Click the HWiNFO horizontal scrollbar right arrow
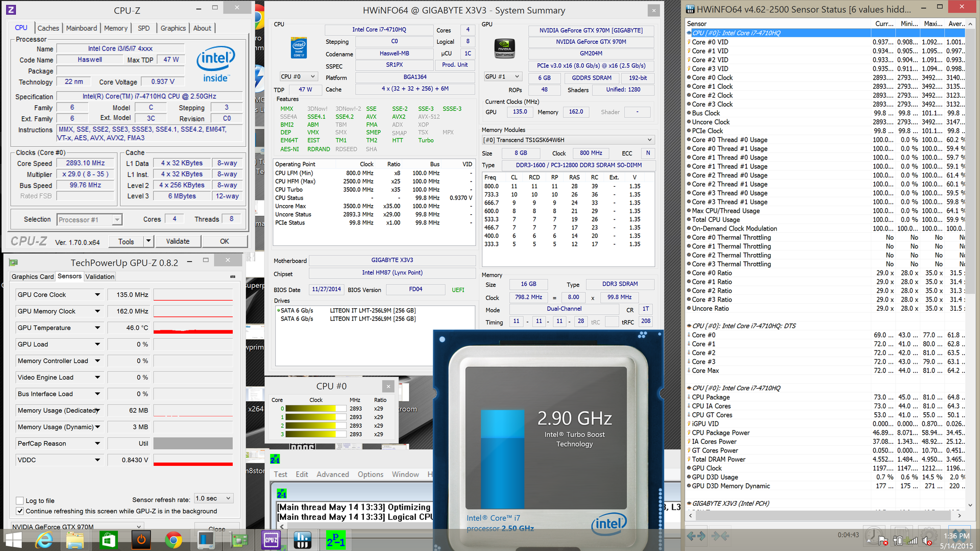This screenshot has height=551, width=980. pos(959,516)
